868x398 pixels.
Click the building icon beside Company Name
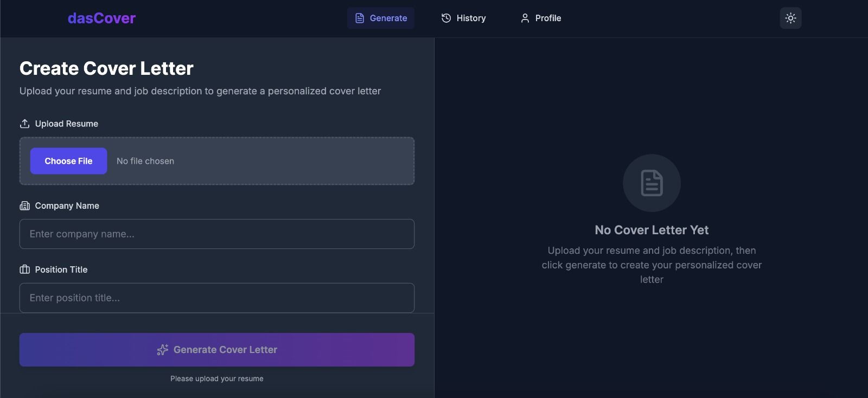click(x=24, y=206)
